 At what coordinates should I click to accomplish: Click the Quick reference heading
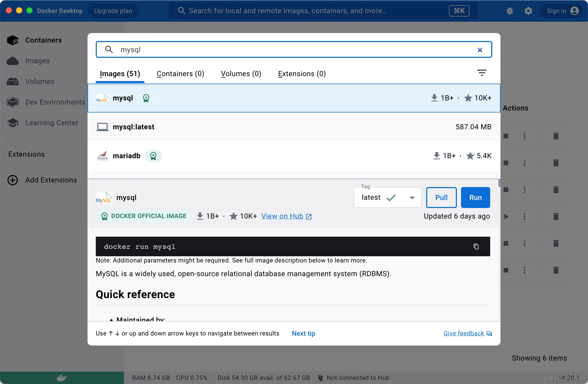click(135, 294)
